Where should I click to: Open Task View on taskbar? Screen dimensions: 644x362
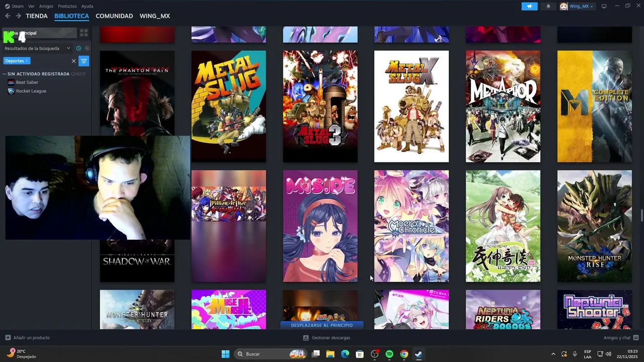316,354
